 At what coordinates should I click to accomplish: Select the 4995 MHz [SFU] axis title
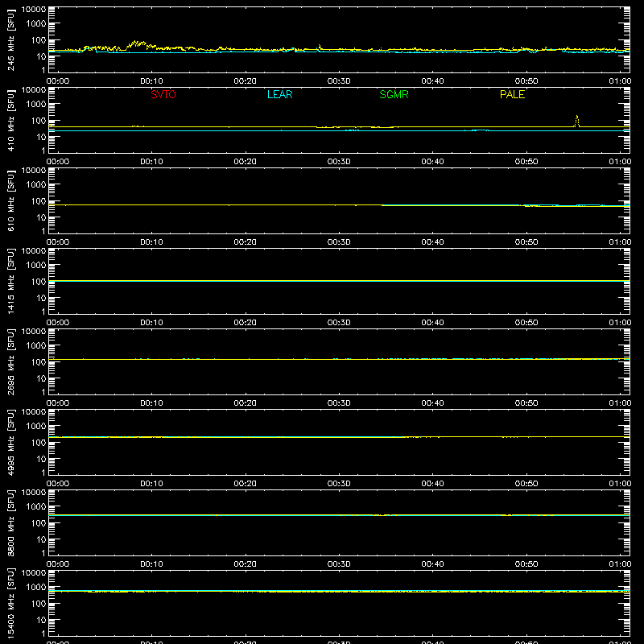(10, 442)
